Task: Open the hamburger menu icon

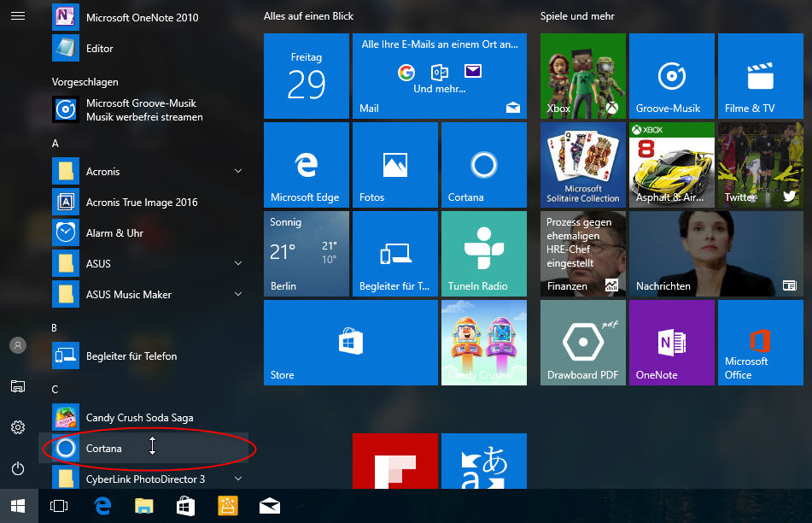Action: (x=18, y=15)
